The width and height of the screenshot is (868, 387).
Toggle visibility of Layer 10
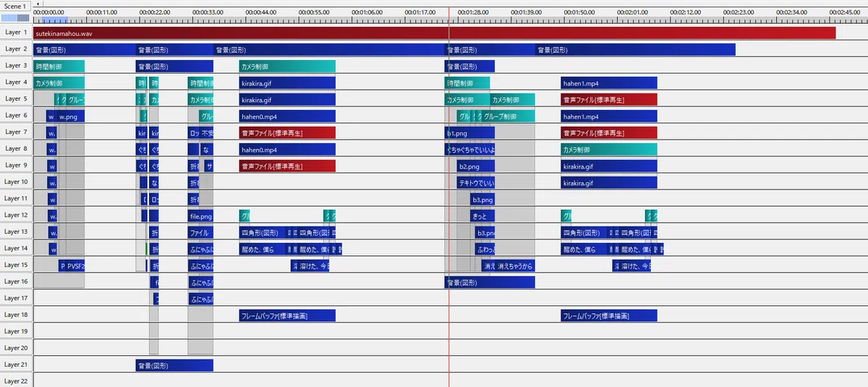[16, 182]
